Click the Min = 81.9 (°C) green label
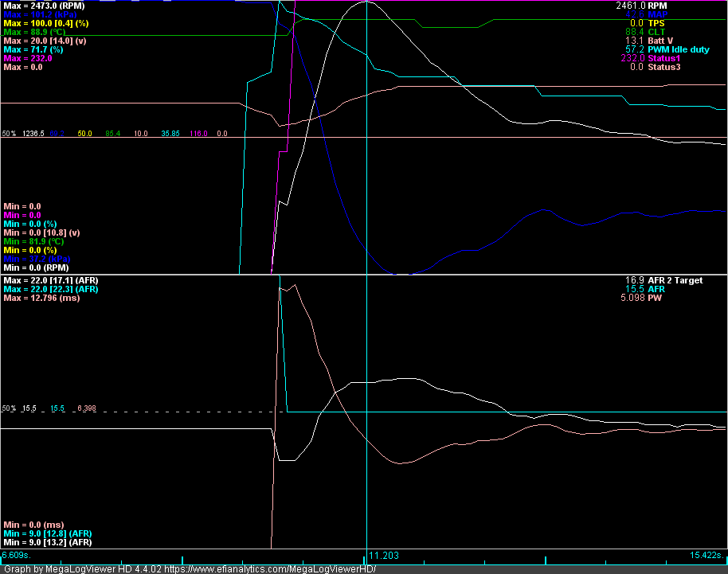Image resolution: width=728 pixels, height=574 pixels. (34, 241)
